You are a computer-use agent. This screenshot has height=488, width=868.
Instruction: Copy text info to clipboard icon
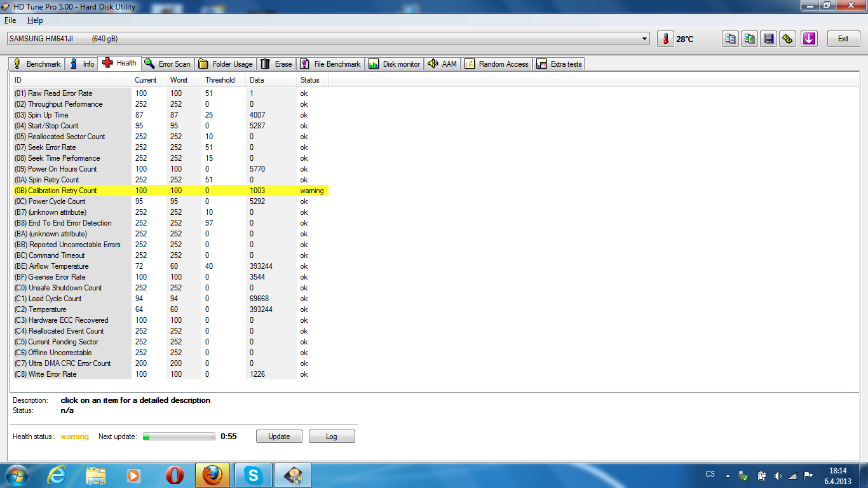coord(731,39)
